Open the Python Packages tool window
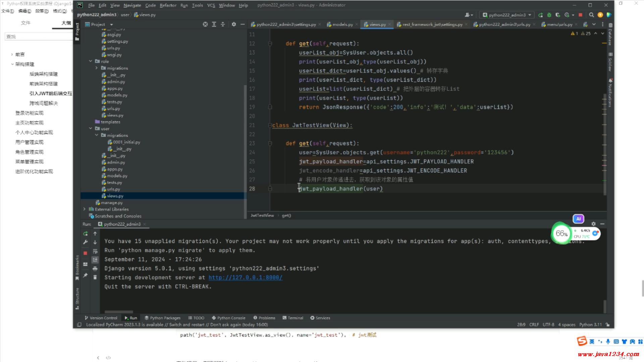The height and width of the screenshot is (362, 644). (x=162, y=318)
